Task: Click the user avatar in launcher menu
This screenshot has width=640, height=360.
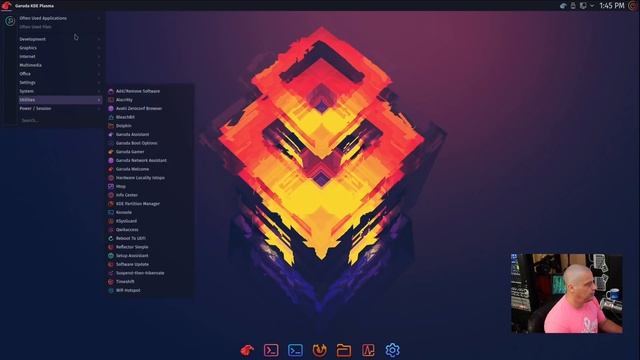Action: (x=10, y=21)
